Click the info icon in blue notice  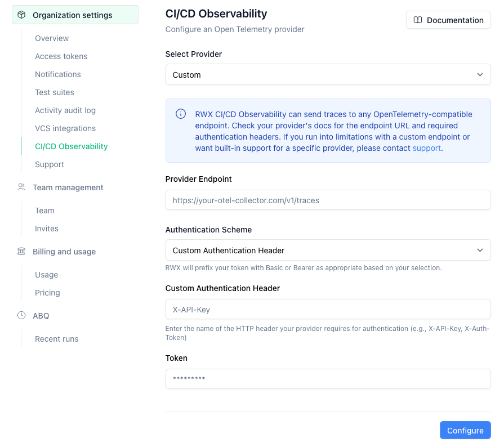181,114
